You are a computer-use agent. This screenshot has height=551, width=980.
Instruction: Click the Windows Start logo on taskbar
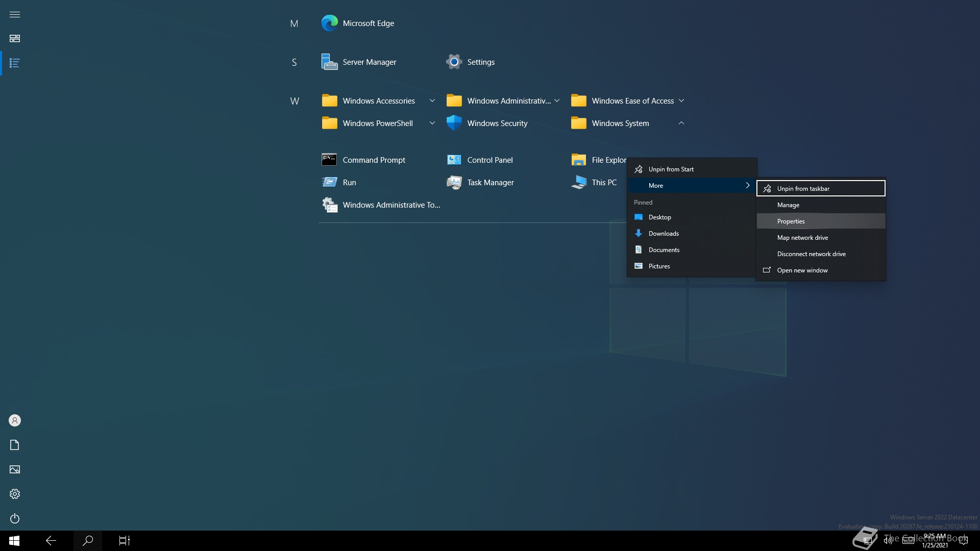(14, 541)
